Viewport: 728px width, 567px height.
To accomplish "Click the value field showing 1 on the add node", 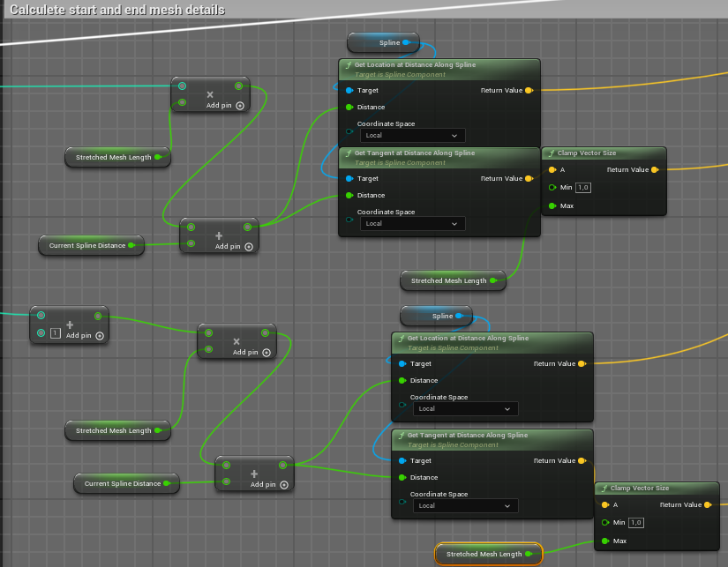I will click(x=56, y=332).
